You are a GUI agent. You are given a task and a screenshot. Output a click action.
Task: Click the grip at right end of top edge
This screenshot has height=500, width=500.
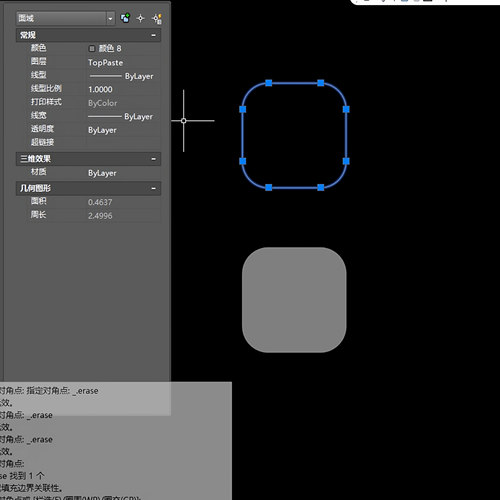coord(321,83)
